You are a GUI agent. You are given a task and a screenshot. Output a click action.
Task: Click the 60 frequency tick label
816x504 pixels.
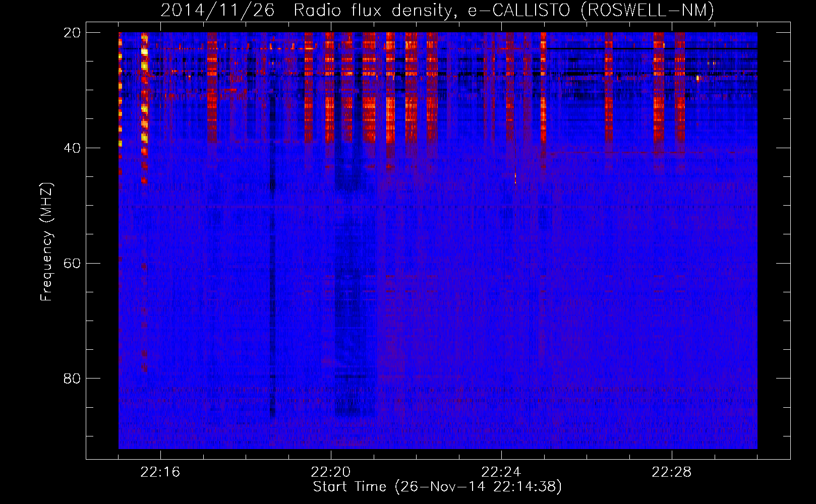pyautogui.click(x=72, y=263)
